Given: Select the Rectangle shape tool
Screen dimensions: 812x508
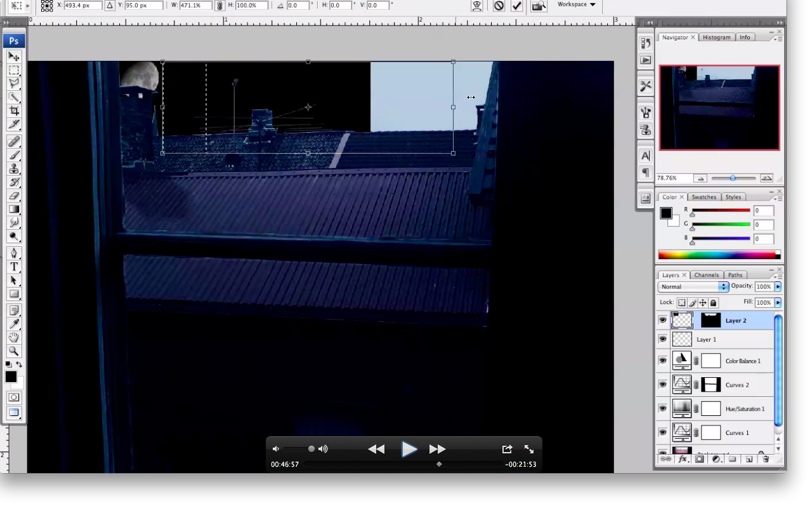Looking at the screenshot, I should (x=14, y=294).
